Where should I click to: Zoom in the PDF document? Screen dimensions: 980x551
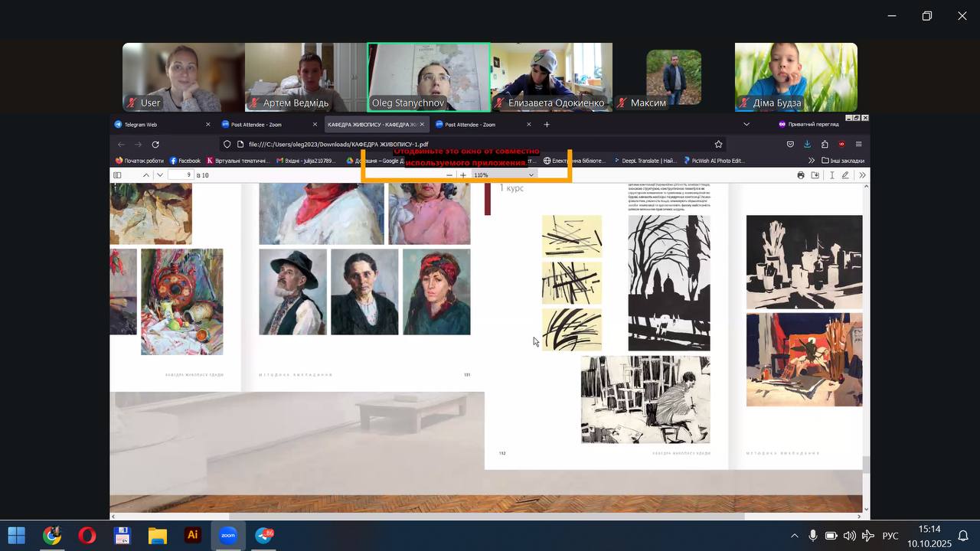(x=463, y=175)
